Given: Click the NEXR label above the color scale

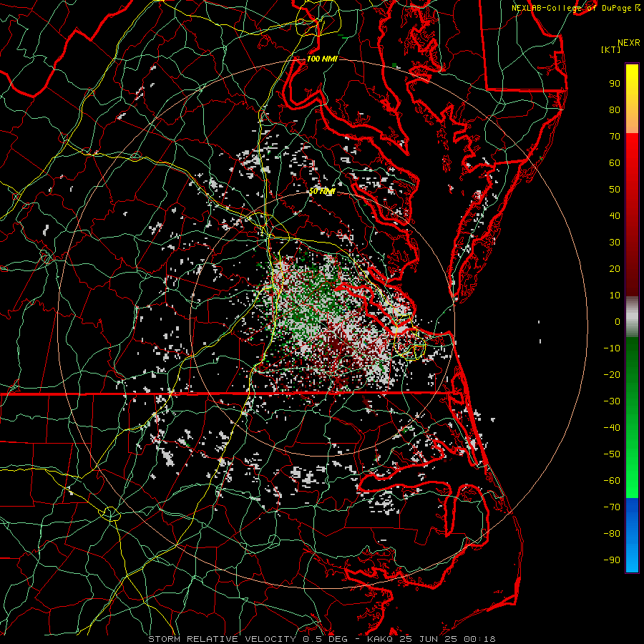Looking at the screenshot, I should (629, 43).
